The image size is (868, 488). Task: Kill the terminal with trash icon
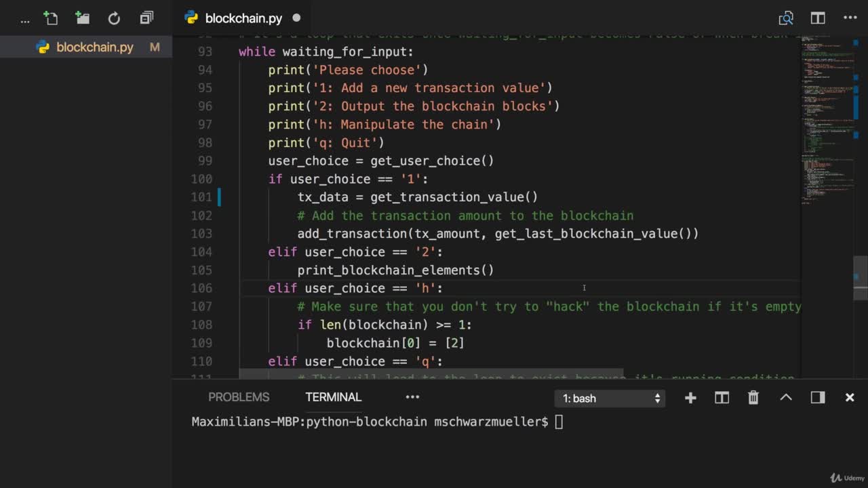tap(753, 398)
